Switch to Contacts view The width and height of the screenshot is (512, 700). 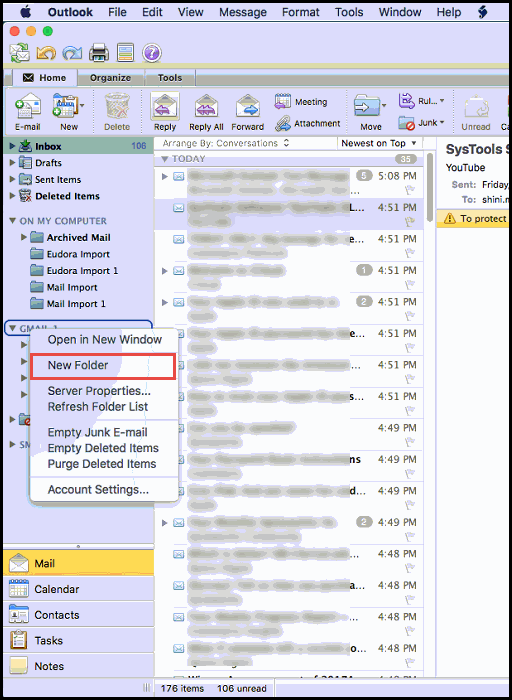coord(79,615)
